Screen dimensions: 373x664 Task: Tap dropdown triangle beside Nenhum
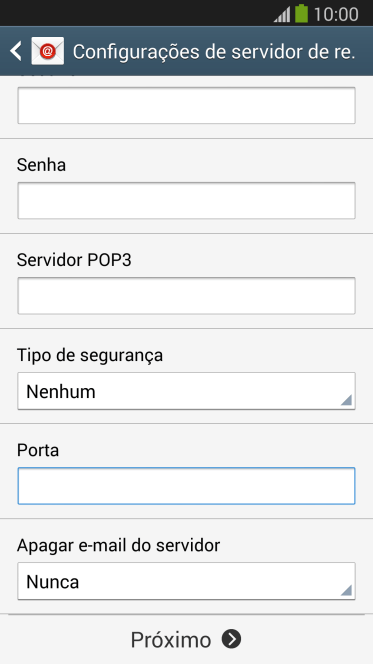click(x=346, y=400)
